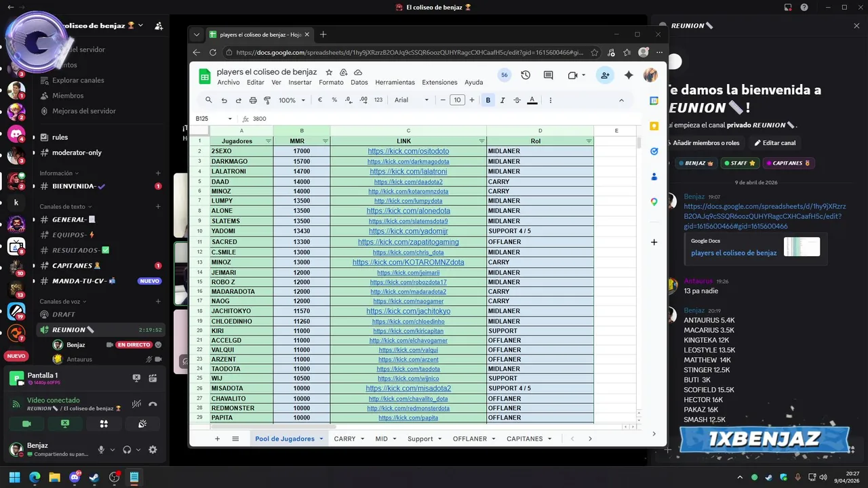Star the players el coliseo document

(329, 72)
